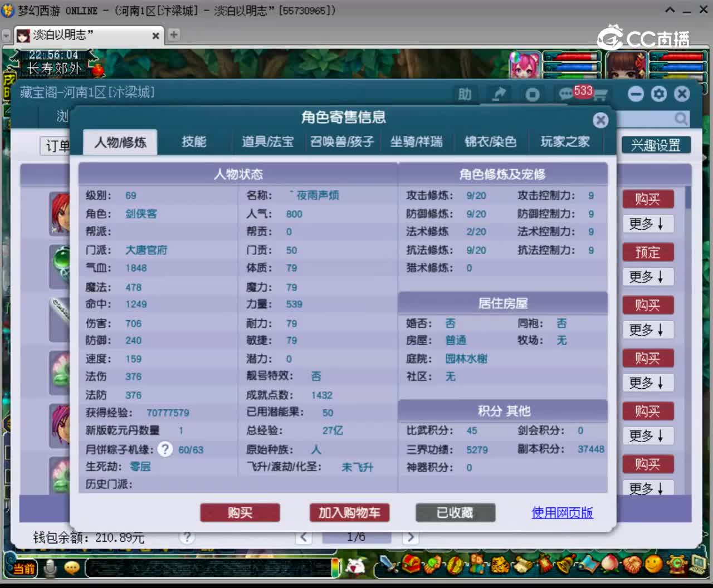Click the green orb item thumbnail in listing
Image resolution: width=713 pixels, height=588 pixels.
pyautogui.click(x=60, y=266)
